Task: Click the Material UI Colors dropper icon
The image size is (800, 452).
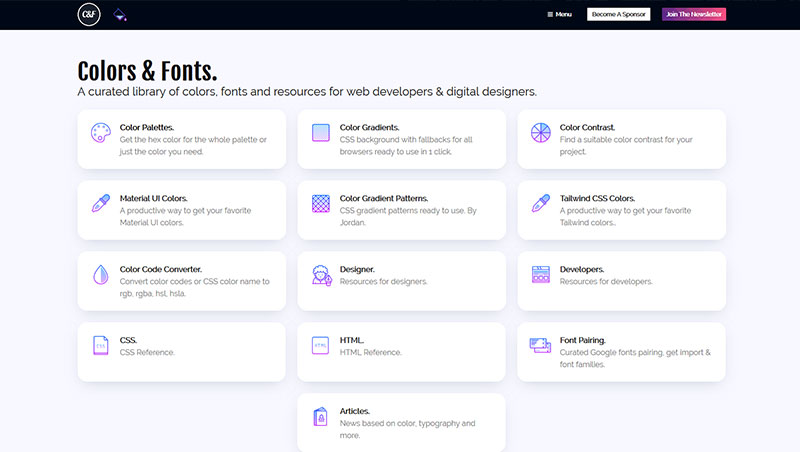Action: tap(101, 204)
